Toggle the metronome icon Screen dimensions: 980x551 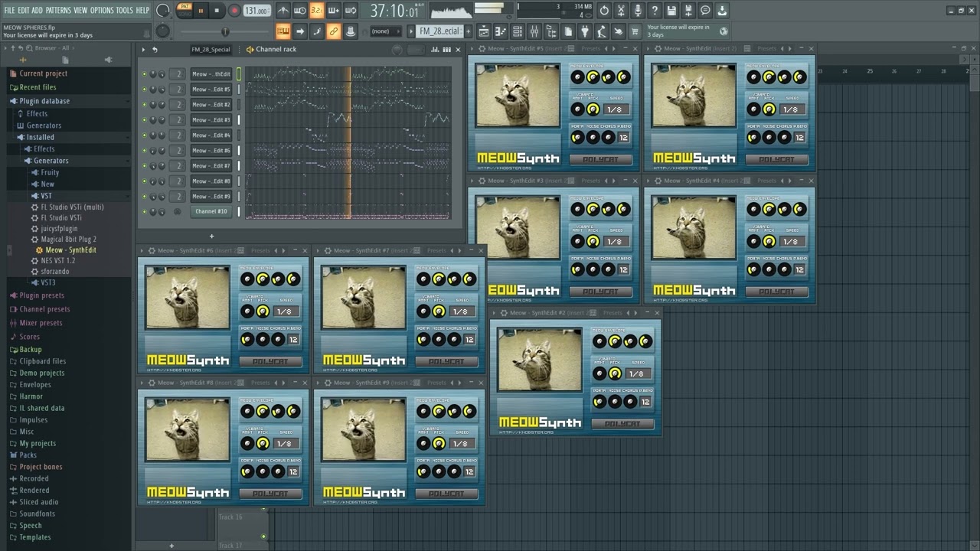point(283,11)
